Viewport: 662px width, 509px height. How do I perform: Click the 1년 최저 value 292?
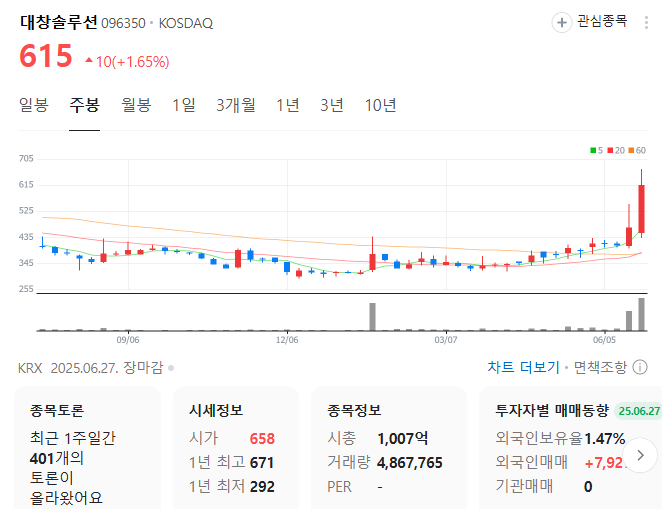coord(262,487)
